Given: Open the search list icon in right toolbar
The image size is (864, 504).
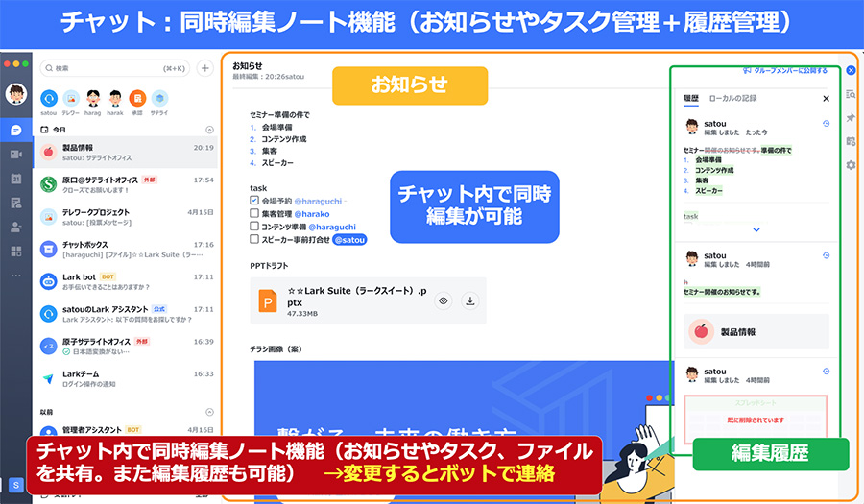Looking at the screenshot, I should [851, 94].
